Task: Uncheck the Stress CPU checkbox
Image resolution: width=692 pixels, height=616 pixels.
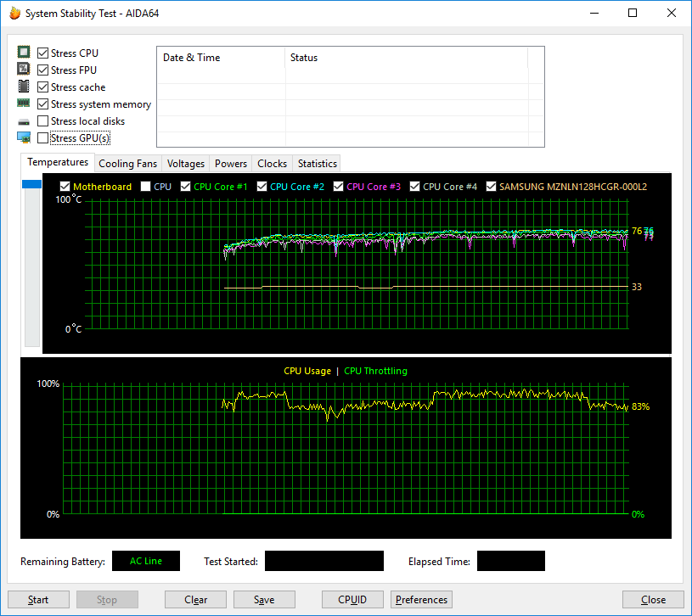Action: pos(42,53)
